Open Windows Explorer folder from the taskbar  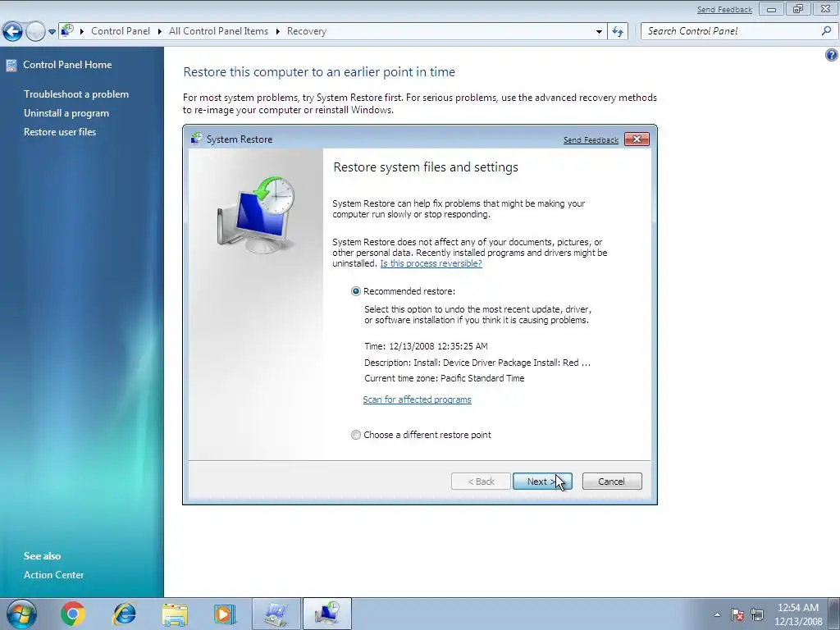pyautogui.click(x=175, y=614)
